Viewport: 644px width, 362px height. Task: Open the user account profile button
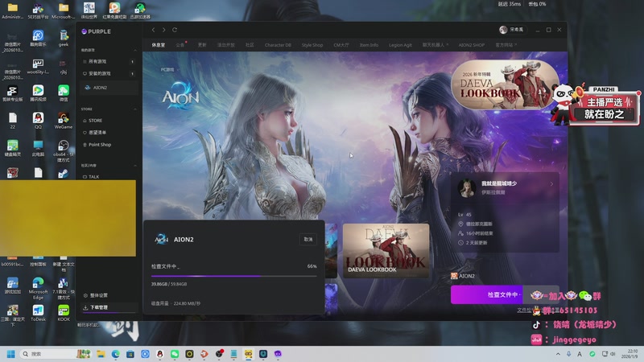(x=511, y=30)
